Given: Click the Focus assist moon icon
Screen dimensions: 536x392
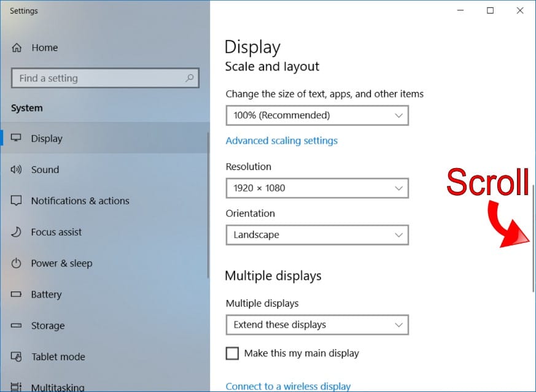Looking at the screenshot, I should pos(17,233).
